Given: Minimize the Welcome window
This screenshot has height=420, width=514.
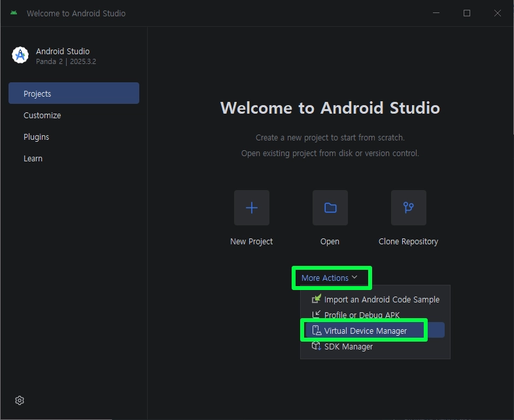Looking at the screenshot, I should pos(436,13).
